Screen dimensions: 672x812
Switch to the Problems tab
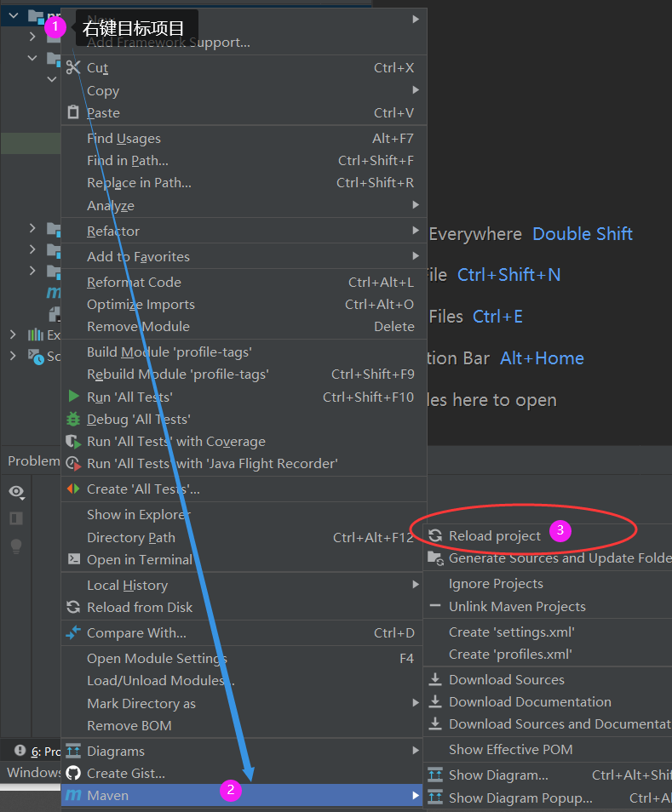(32, 460)
